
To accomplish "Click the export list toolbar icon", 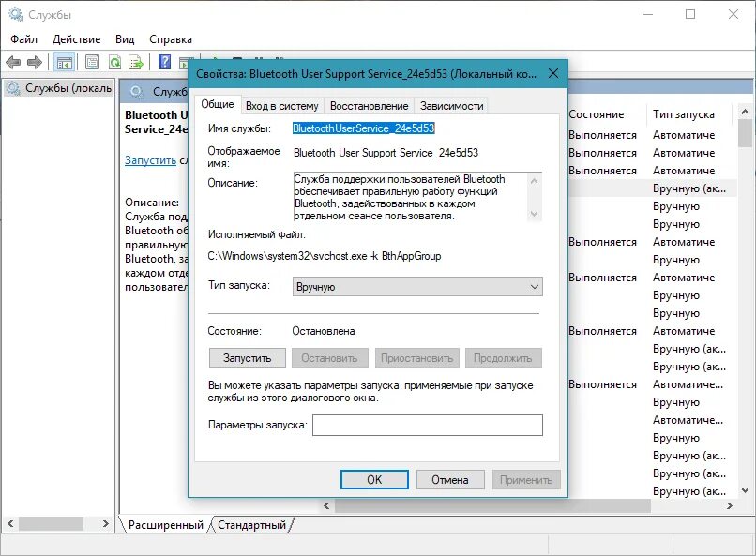I will pos(136,62).
